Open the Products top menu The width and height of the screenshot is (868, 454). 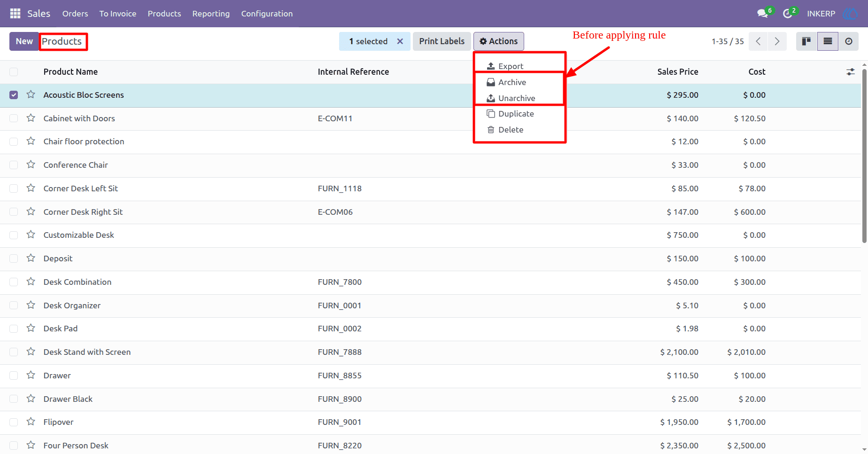coord(164,14)
